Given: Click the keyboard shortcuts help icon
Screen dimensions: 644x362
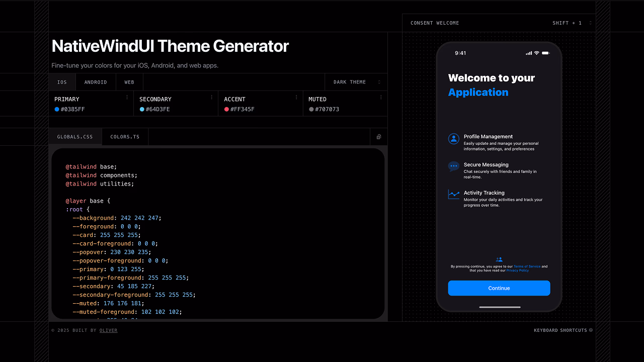Looking at the screenshot, I should tap(591, 330).
